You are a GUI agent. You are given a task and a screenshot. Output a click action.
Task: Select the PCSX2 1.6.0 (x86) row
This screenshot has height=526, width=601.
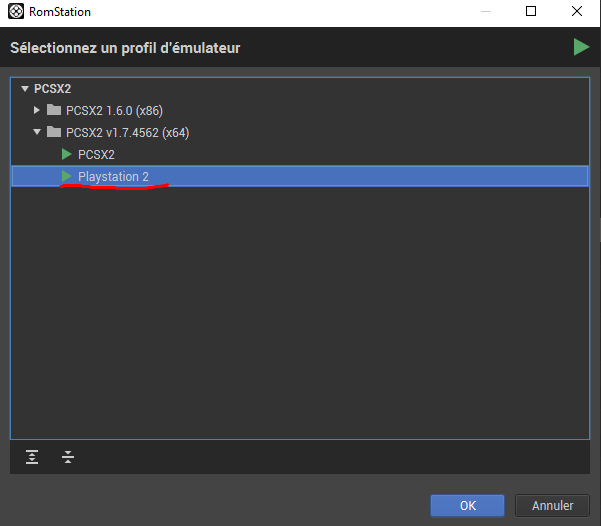300,110
